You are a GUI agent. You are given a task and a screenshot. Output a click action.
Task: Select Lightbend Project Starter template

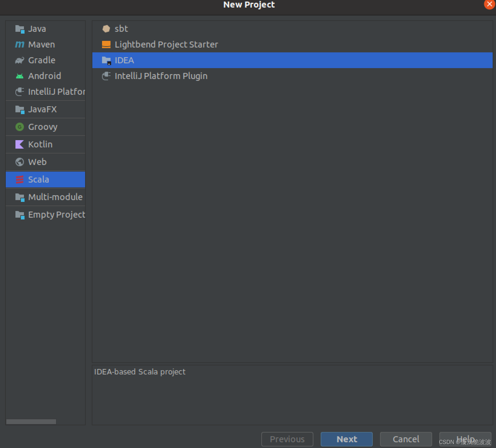[293, 44]
